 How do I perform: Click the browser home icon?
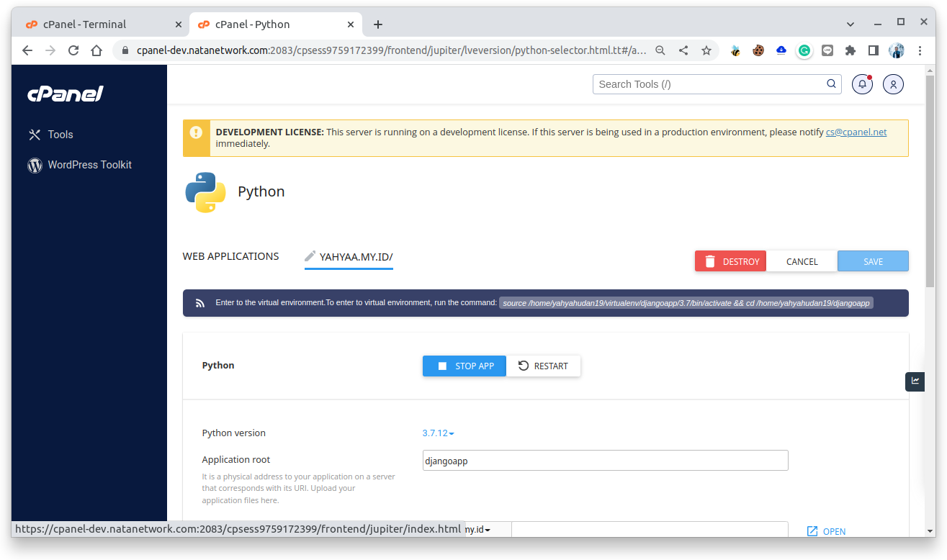(97, 50)
